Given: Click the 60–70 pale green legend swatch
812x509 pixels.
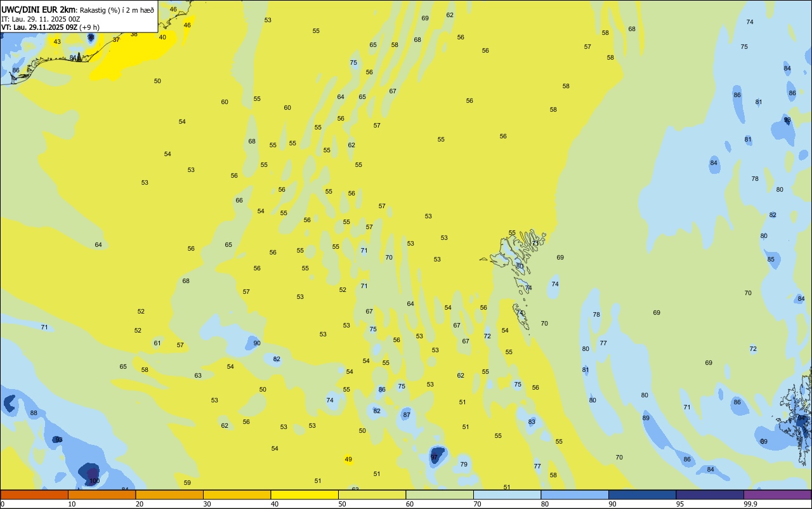Looking at the screenshot, I should [x=440, y=494].
